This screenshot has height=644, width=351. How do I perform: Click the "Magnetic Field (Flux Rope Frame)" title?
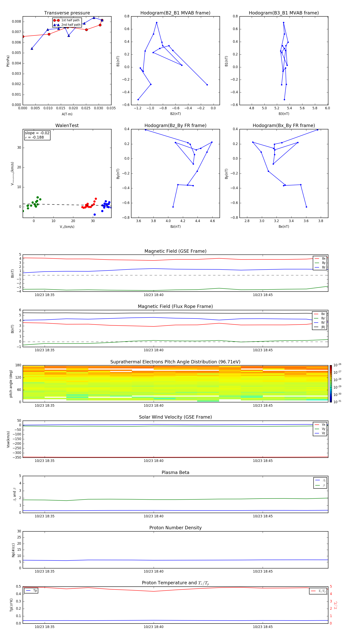[x=175, y=307]
